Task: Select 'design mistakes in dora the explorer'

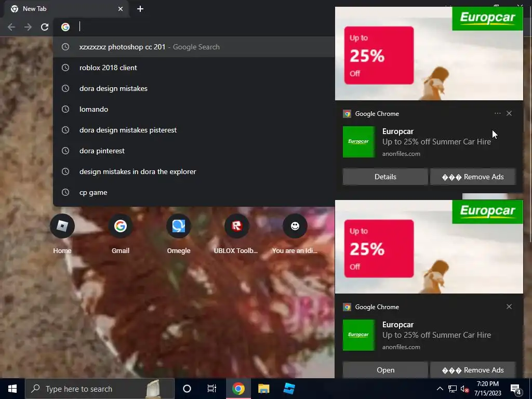Action: coord(194,171)
